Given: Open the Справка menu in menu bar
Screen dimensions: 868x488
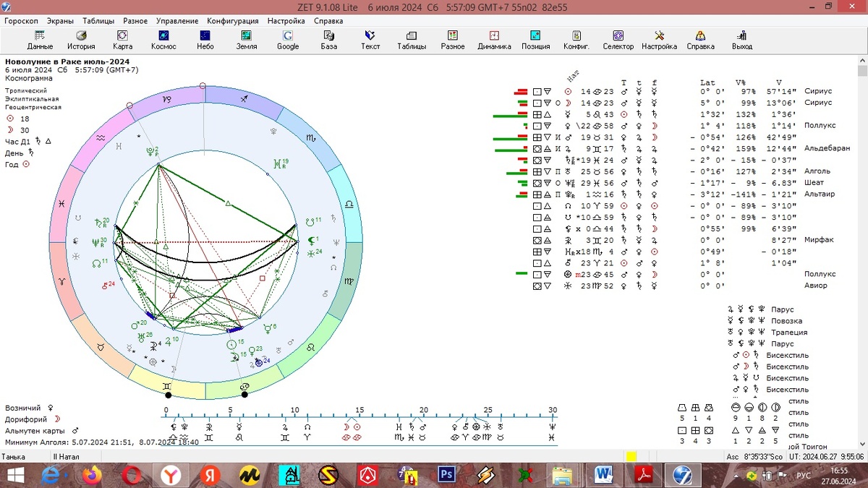Looking at the screenshot, I should (328, 21).
